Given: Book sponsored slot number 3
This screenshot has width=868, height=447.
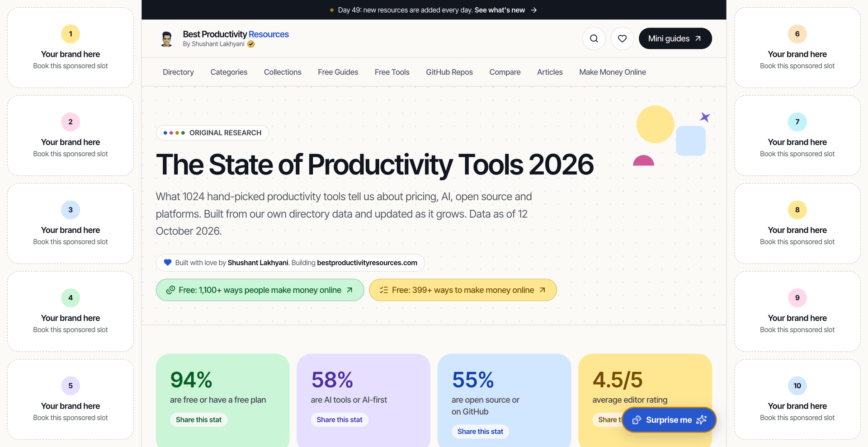Looking at the screenshot, I should 71,224.
